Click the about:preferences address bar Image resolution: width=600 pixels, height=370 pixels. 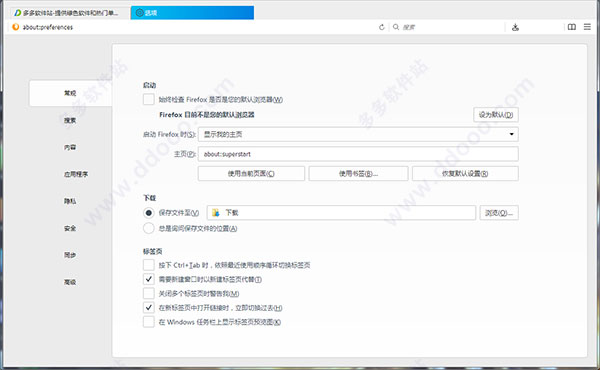pyautogui.click(x=191, y=27)
